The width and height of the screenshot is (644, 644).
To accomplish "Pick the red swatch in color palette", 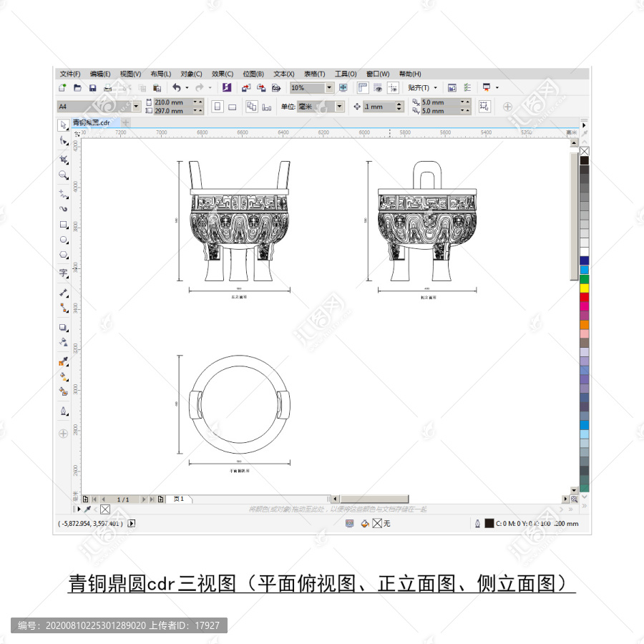I will pyautogui.click(x=584, y=297).
